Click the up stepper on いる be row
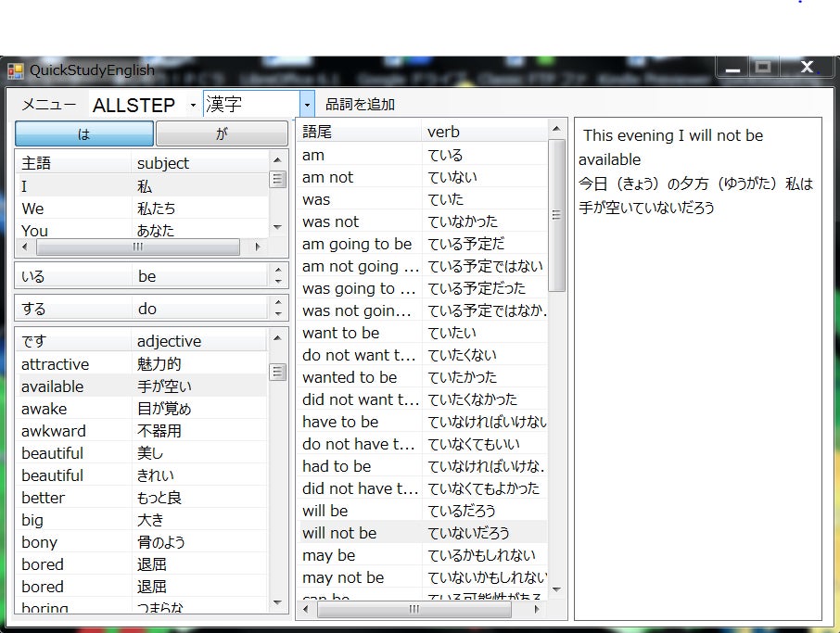The height and width of the screenshot is (633, 840). tap(279, 272)
